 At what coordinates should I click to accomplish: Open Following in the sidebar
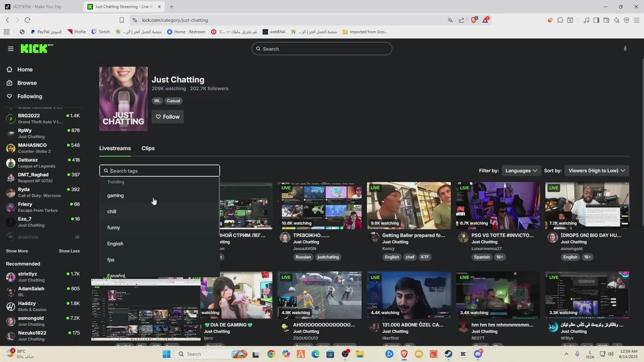tap(30, 97)
